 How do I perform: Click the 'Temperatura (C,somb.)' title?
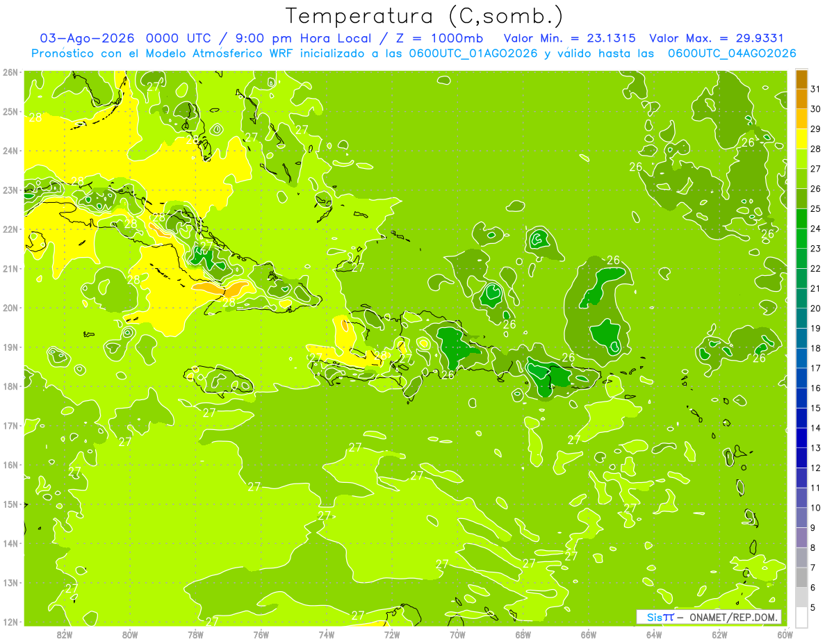pyautogui.click(x=425, y=16)
